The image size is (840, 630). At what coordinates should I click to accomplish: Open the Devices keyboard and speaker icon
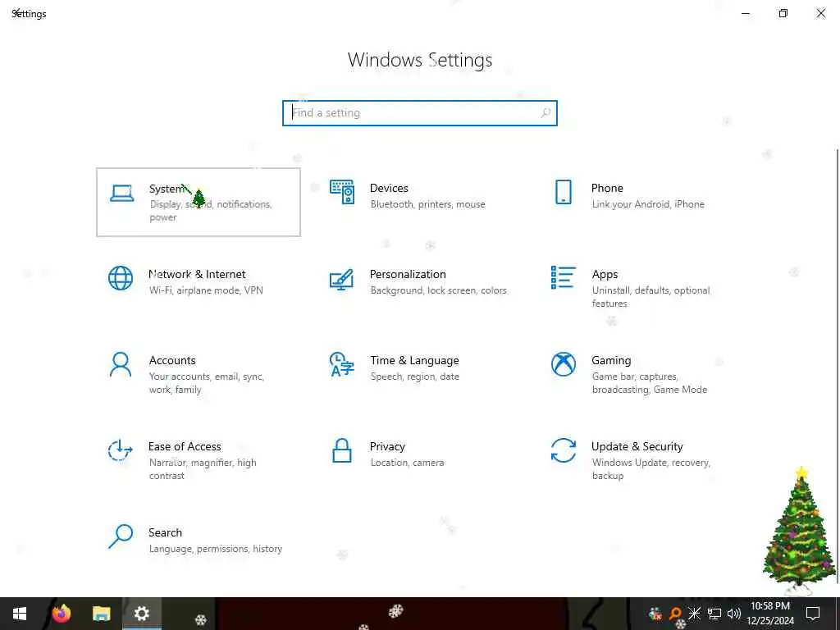point(342,192)
